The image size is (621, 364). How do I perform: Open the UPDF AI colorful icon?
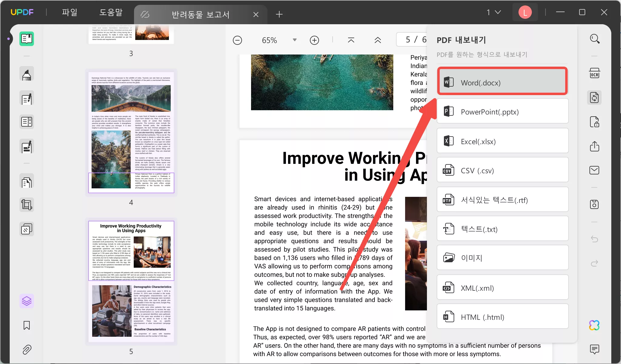pos(594,325)
